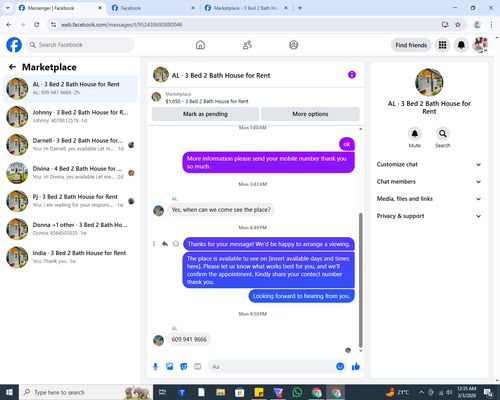
Task: Open the taskbar clock showing 12:35 AM
Action: (467, 392)
